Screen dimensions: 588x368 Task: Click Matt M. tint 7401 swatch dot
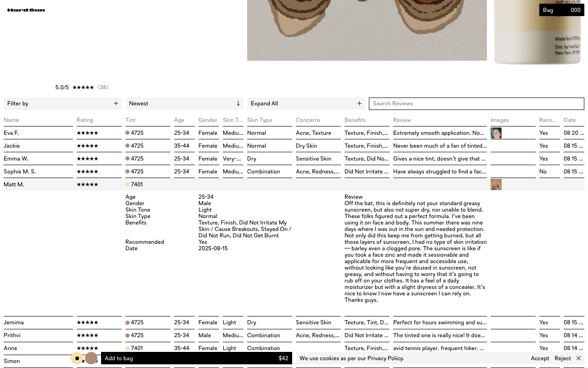(x=127, y=184)
